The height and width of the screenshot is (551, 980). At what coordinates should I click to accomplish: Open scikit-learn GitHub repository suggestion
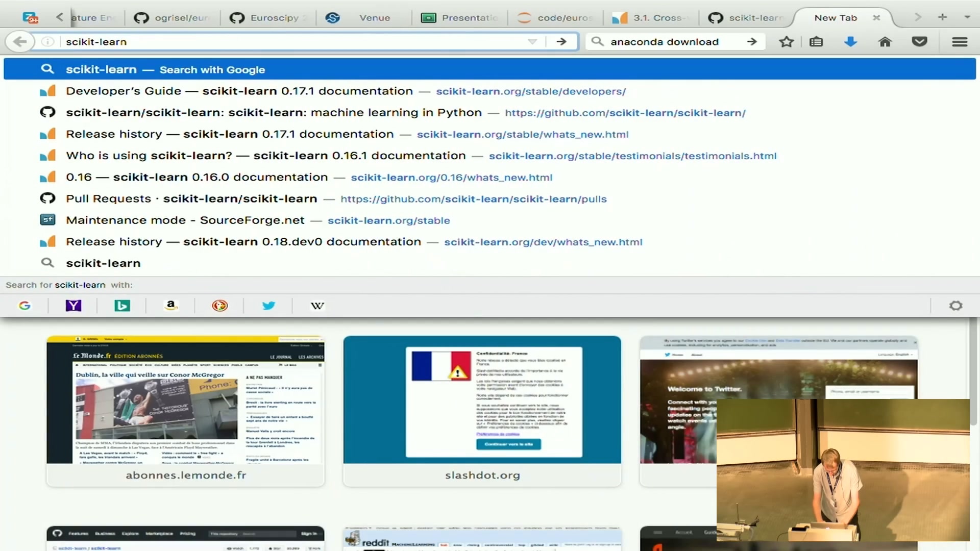[x=489, y=112]
